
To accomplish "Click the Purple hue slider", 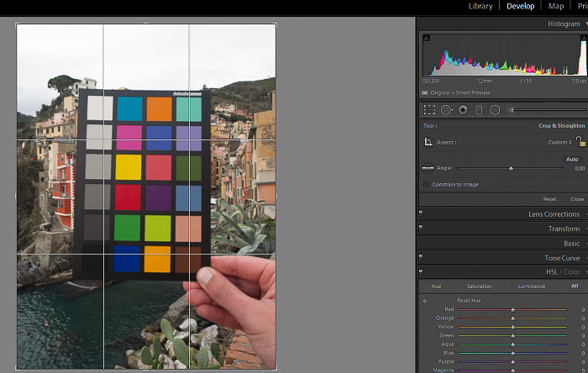I will 512,362.
